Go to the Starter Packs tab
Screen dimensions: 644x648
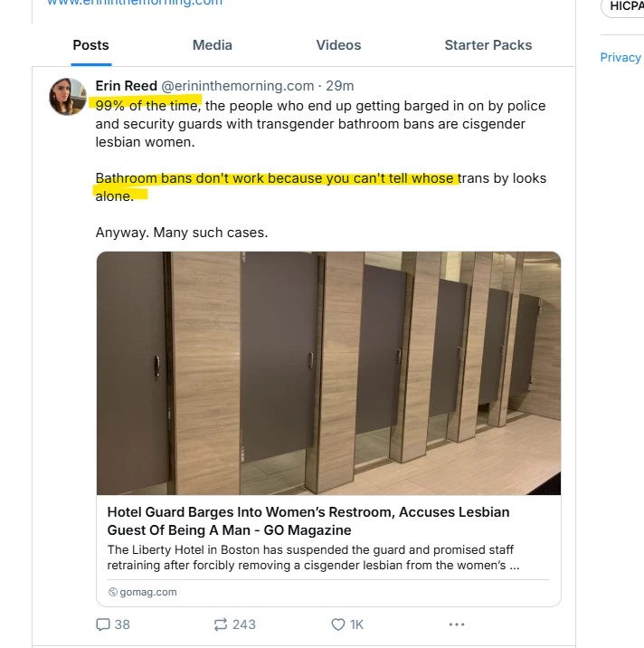click(x=488, y=45)
